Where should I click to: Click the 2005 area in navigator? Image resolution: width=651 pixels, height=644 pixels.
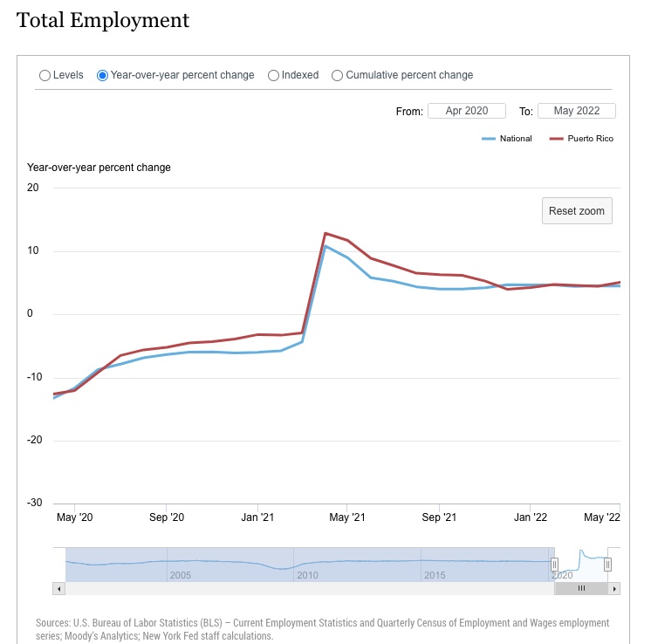pyautogui.click(x=180, y=575)
